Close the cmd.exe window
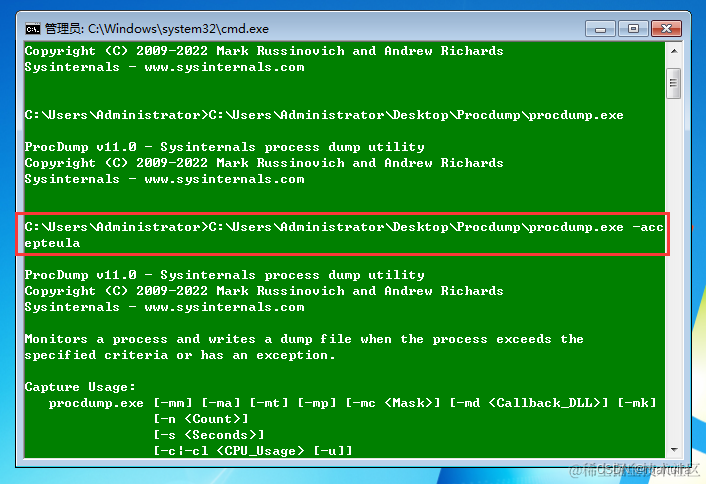Viewport: 706px width, 484px height. tap(666, 29)
